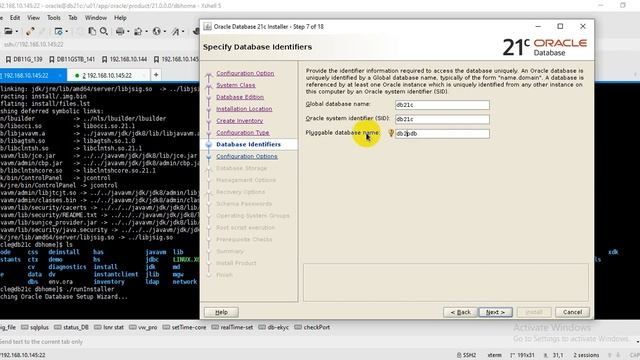Run the vw_pro quick command button
Image resolution: width=640 pixels, height=360 pixels.
[x=143, y=327]
